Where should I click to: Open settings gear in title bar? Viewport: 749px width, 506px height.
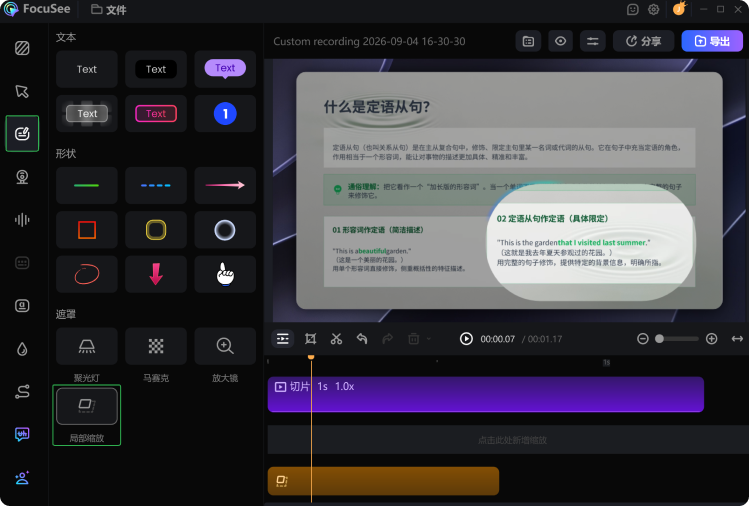(x=653, y=10)
